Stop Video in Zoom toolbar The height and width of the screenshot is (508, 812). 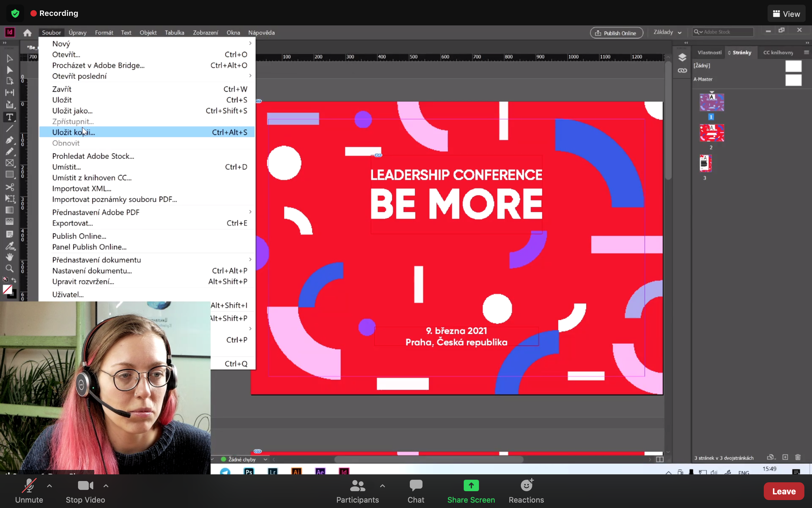[85, 491]
